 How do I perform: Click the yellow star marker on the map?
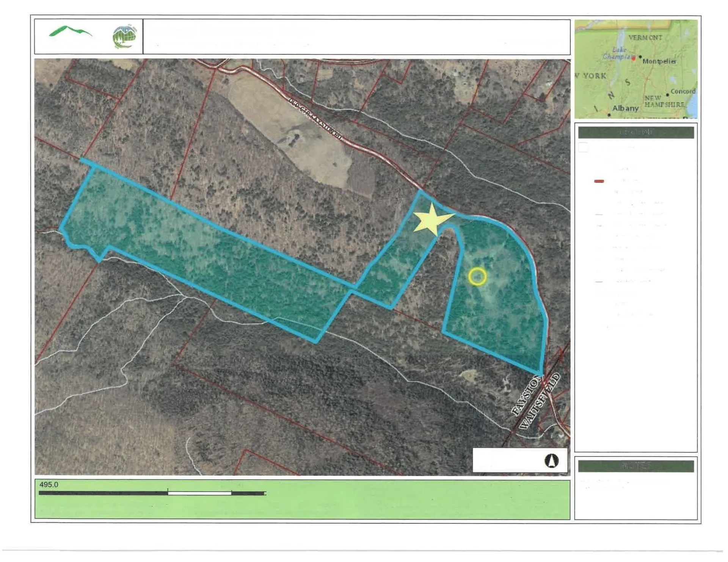(x=433, y=220)
